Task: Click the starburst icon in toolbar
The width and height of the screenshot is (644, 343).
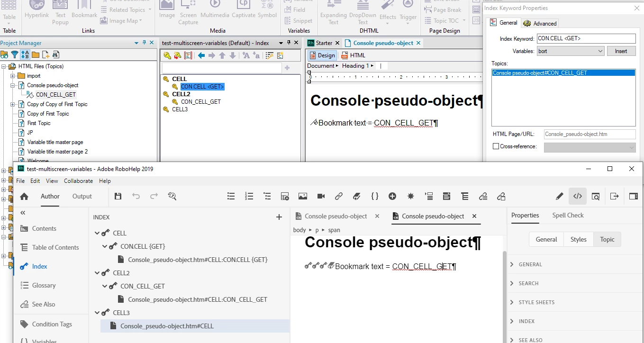Action: click(410, 196)
